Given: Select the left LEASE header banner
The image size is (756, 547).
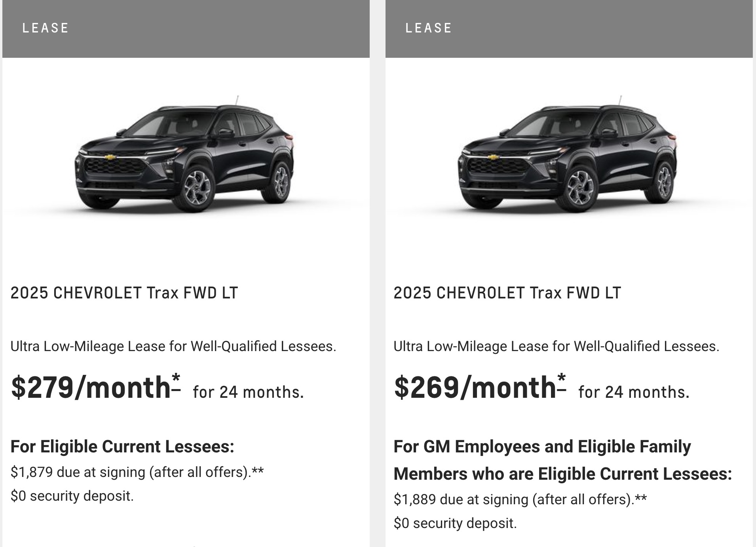Looking at the screenshot, I should (x=186, y=28).
